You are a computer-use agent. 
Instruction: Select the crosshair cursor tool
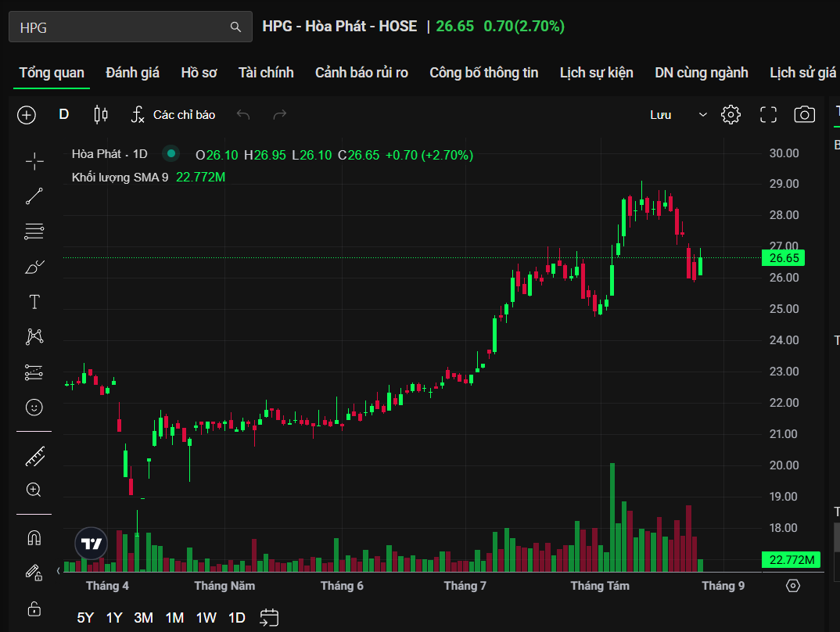(34, 161)
